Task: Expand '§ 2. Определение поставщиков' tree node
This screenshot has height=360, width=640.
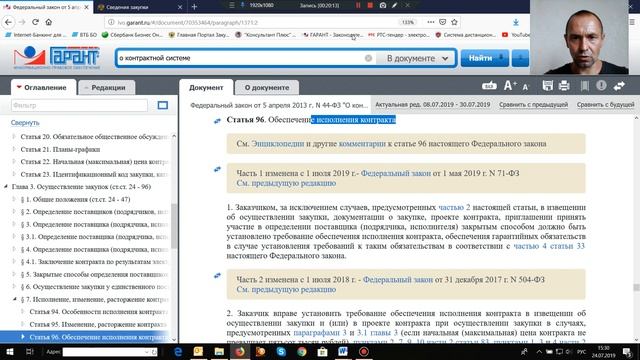Action: tap(14, 211)
